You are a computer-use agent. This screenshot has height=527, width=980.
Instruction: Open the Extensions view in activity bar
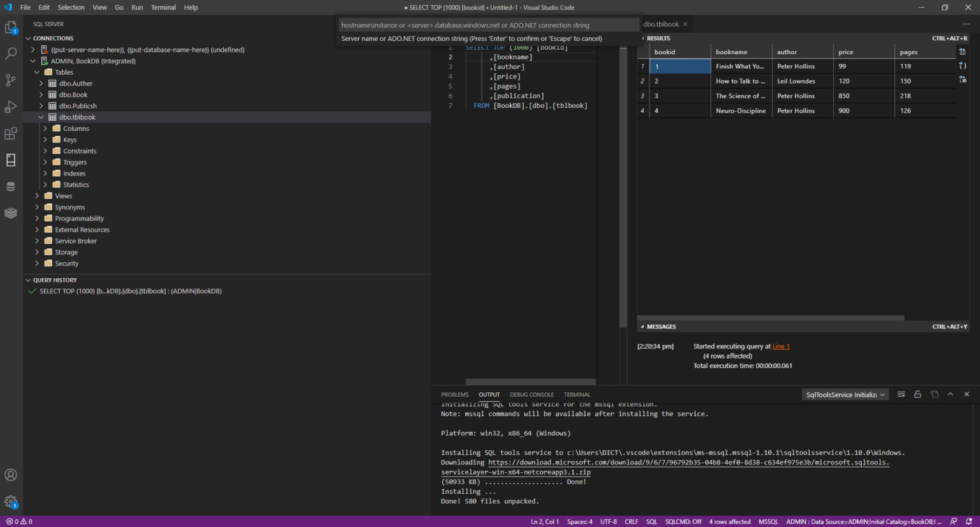[x=11, y=133]
